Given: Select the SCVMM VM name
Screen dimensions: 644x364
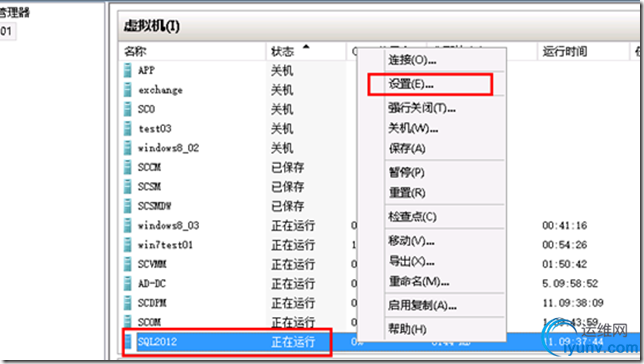Looking at the screenshot, I should click(x=152, y=264).
